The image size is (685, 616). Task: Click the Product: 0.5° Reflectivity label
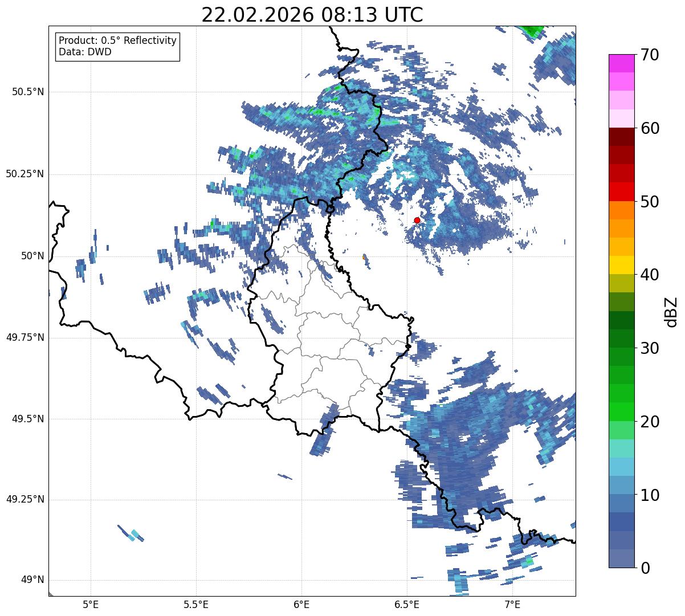(117, 40)
